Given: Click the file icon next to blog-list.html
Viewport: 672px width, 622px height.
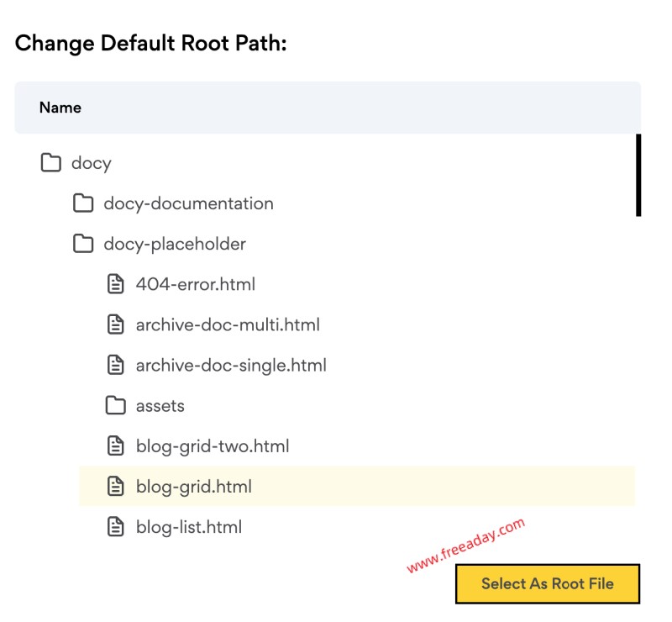Looking at the screenshot, I should [114, 527].
